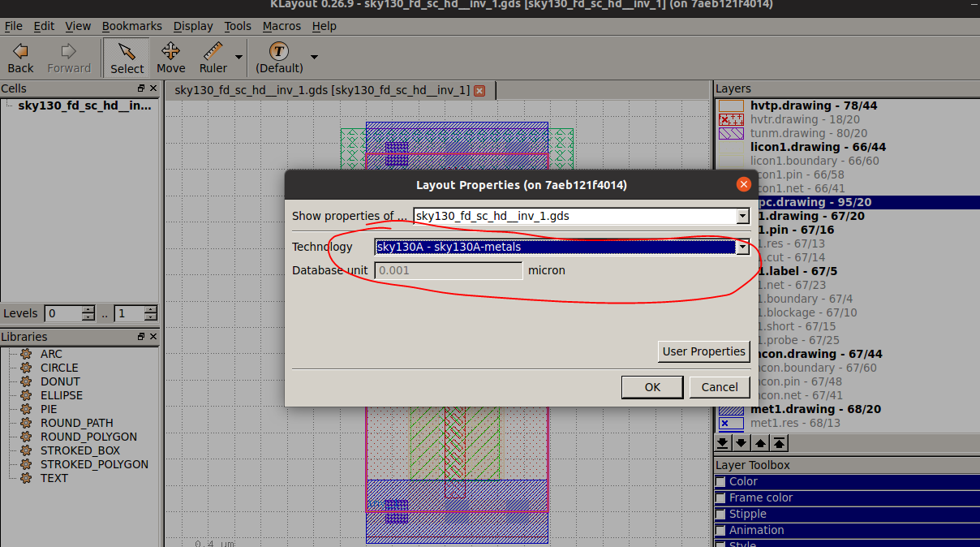The height and width of the screenshot is (547, 980).
Task: Float the Cells panel
Action: tap(141, 88)
